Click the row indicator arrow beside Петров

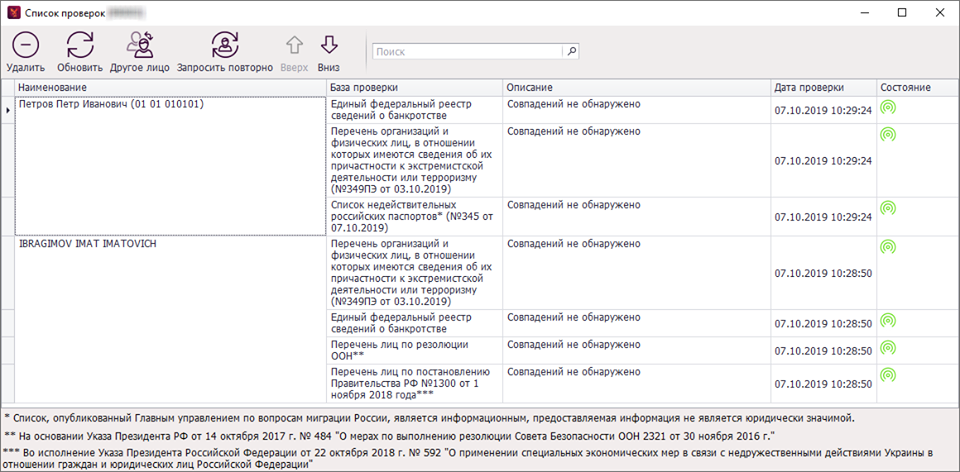7,110
